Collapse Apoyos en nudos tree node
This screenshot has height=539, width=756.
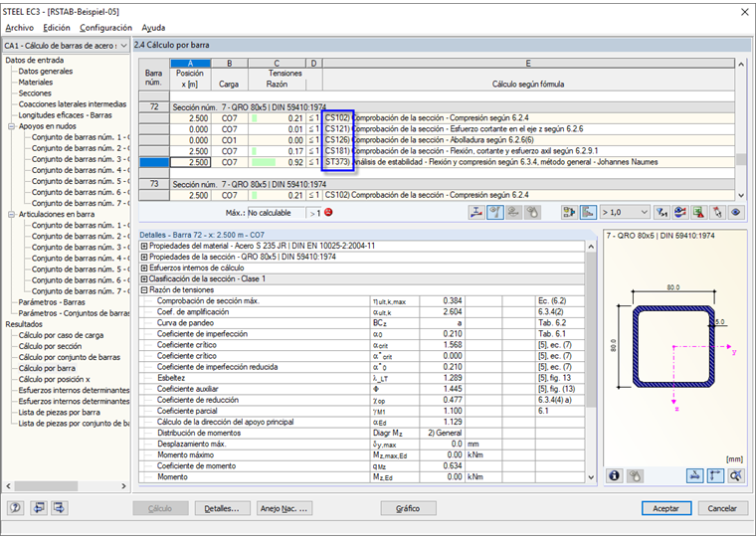[12, 126]
